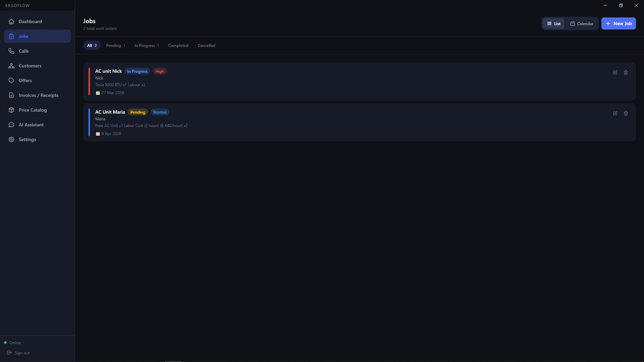Show Completed jobs tab

[x=178, y=46]
